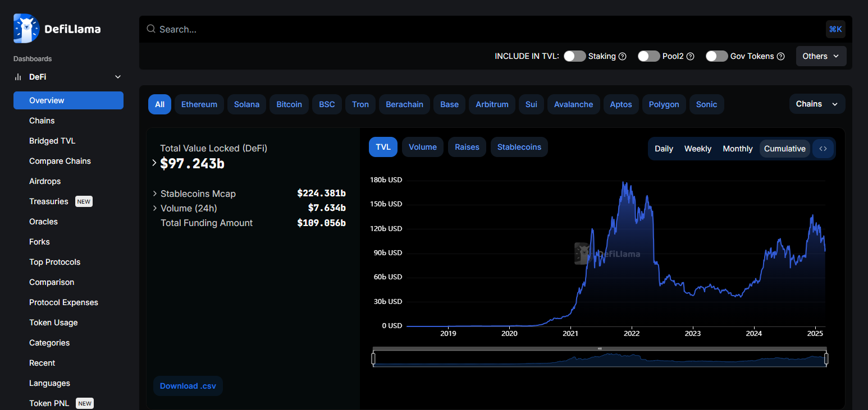Open the Chains dropdown
Screen dimensions: 868x410
point(817,104)
